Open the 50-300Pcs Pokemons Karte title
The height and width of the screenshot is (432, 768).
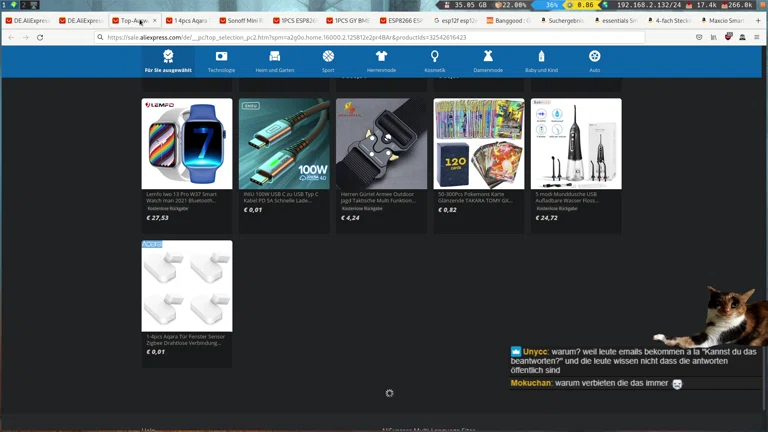475,197
